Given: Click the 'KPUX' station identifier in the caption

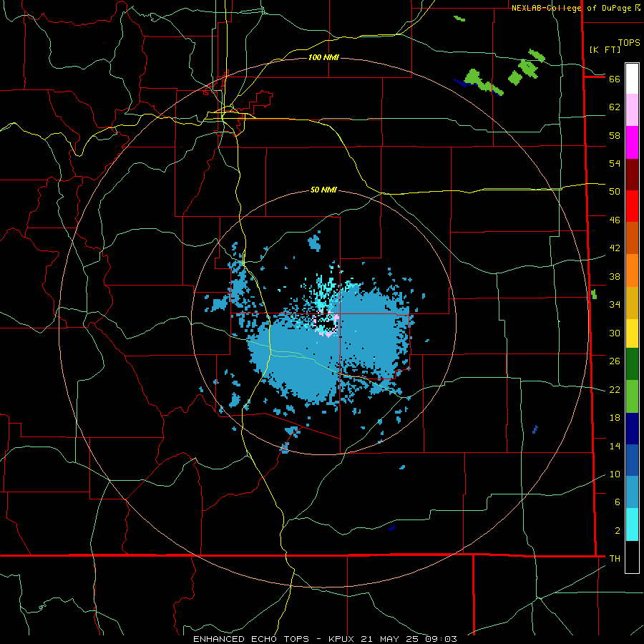Looking at the screenshot, I should 343,639.
